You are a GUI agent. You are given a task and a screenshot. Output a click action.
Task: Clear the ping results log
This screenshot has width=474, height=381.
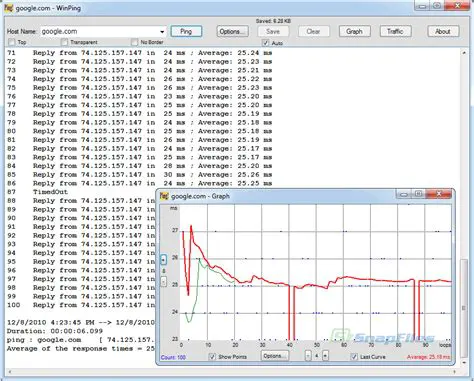313,31
